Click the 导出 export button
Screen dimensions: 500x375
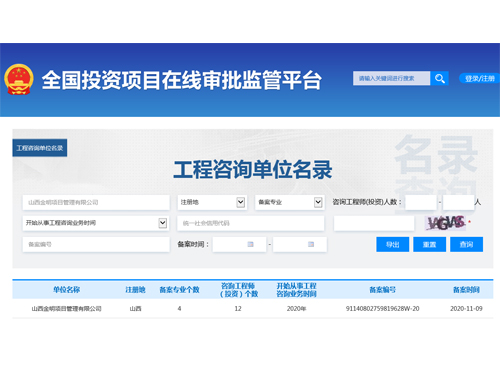[393, 244]
